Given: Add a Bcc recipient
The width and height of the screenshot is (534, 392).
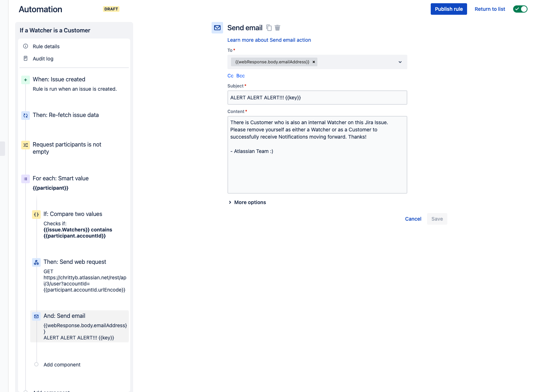Looking at the screenshot, I should point(240,76).
